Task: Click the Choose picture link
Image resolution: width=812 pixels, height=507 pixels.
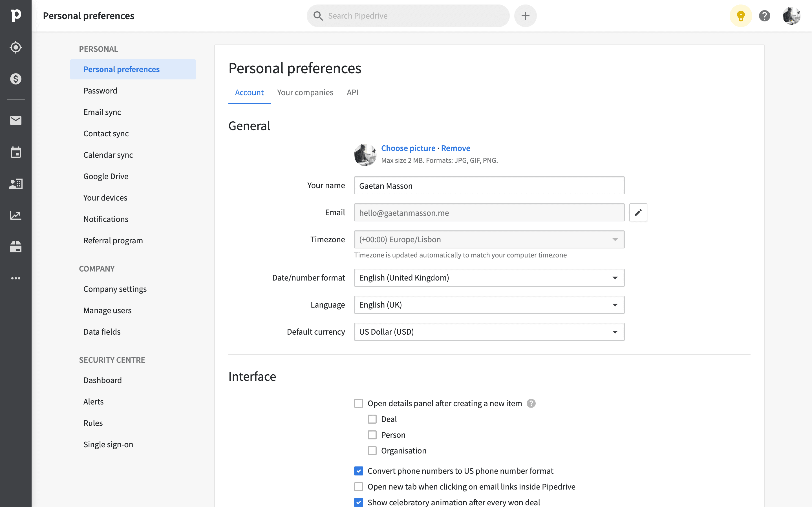Action: pos(408,148)
